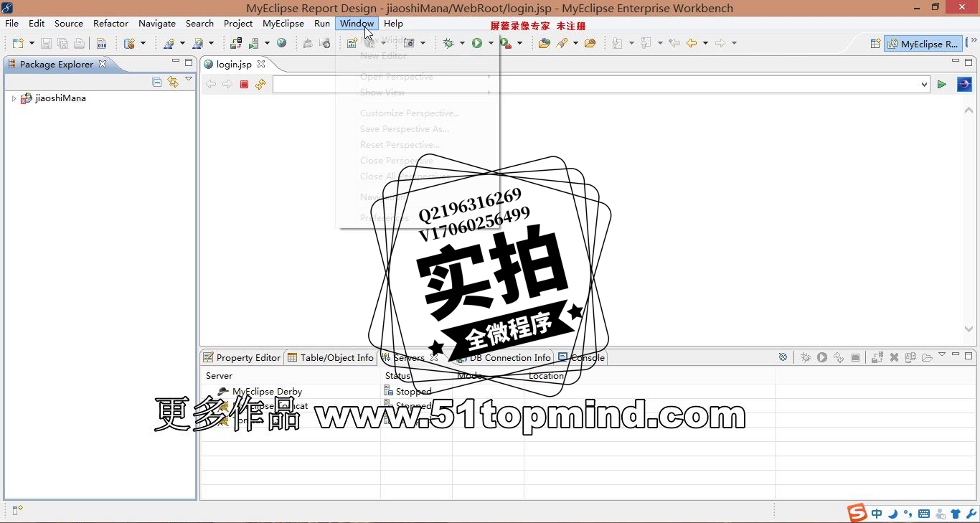Viewport: 980px width, 523px height.
Task: Click the open folder icon in Servers toolbar
Action: point(927,357)
